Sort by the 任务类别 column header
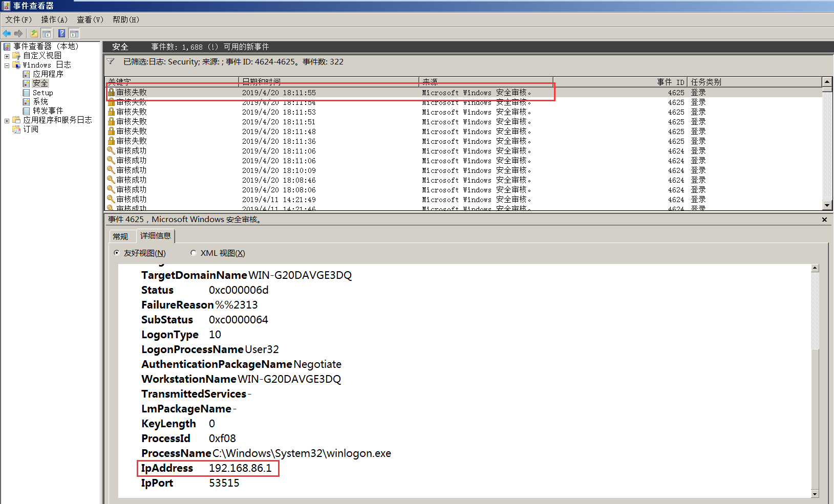Viewport: 834px width, 504px height. (754, 82)
